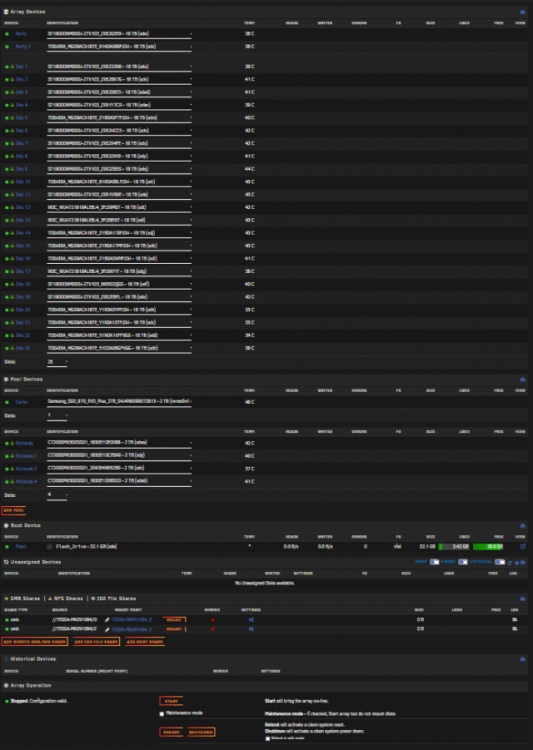Click the lock icon beside Disk 12
Viewport: 533px width, 750px height.
pos(12,208)
